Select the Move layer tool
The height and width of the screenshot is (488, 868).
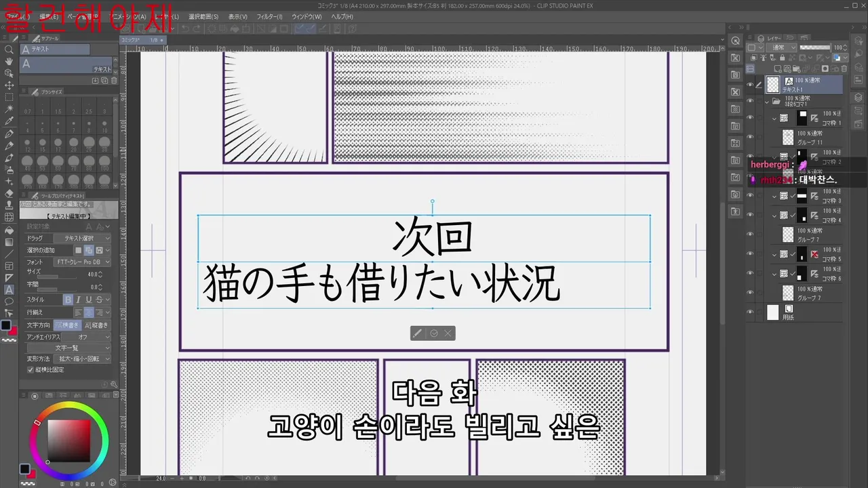(9, 85)
